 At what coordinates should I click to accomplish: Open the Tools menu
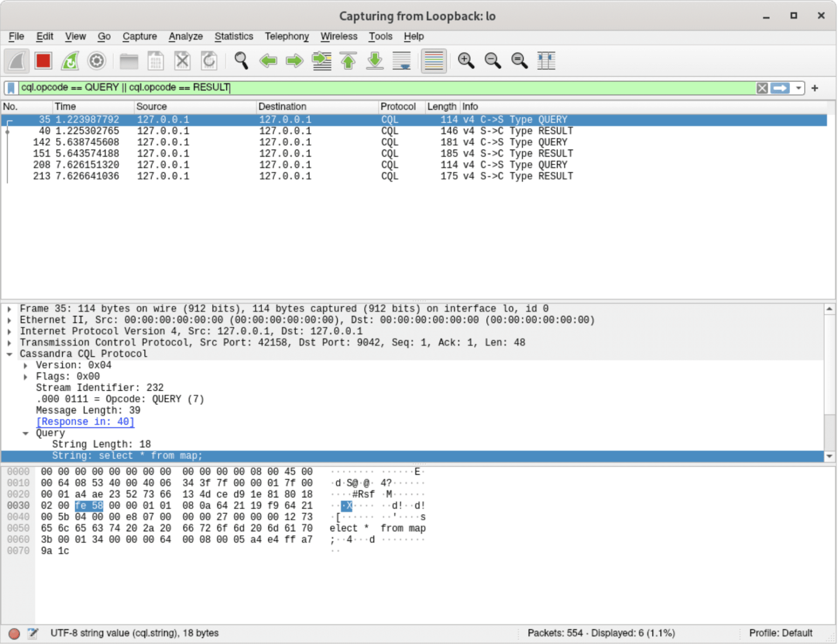[380, 37]
